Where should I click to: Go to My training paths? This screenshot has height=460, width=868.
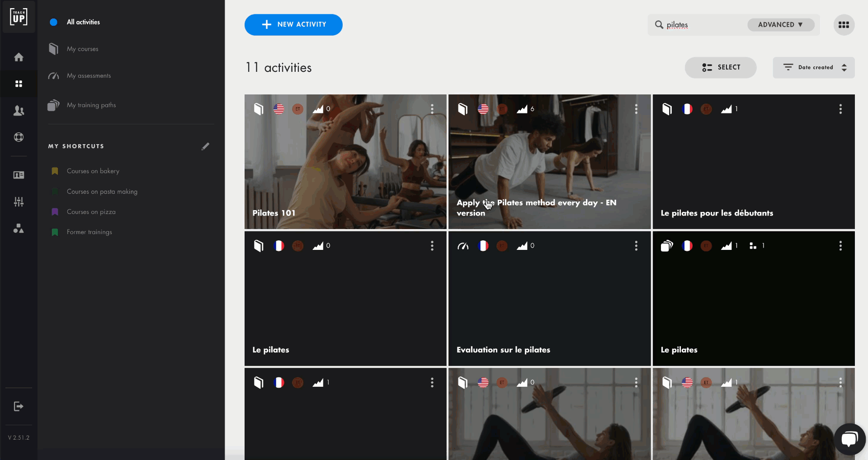[91, 105]
